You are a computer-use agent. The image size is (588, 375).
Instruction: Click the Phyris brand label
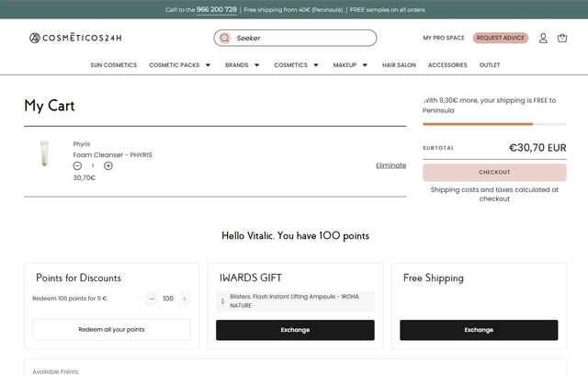(82, 144)
